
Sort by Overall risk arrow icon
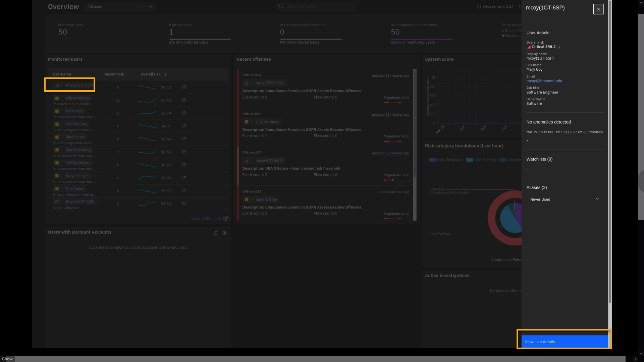pos(165,74)
